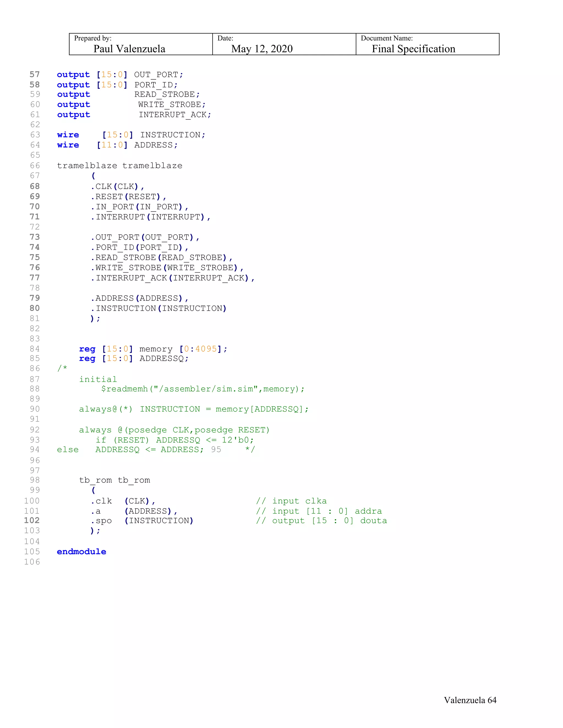This screenshot has width=563, height=728.
Task: Click '// output [15 : 0] douta' comment
Action: 322,521
